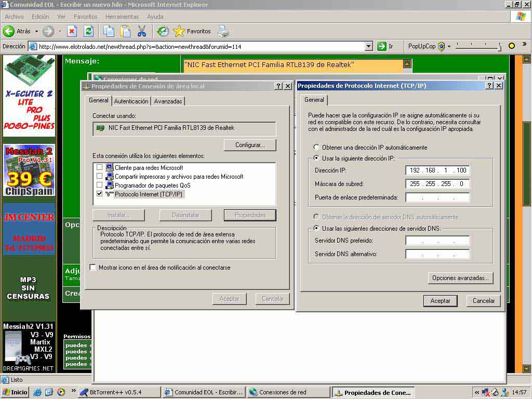Viewport: 532px width, 399px height.
Task: Enable the Cliente para redes Microsoft checkbox
Action: (99, 168)
